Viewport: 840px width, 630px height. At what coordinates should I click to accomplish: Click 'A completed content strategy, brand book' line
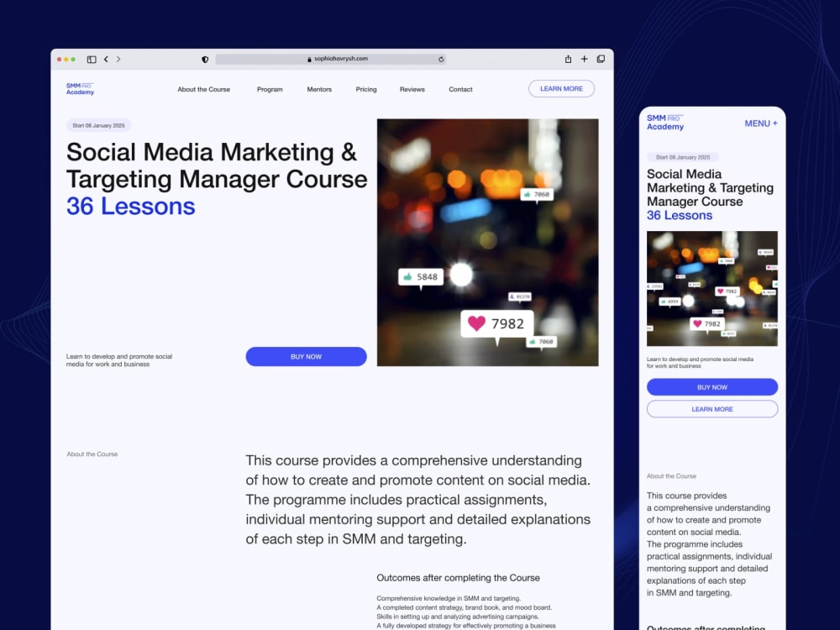464,607
